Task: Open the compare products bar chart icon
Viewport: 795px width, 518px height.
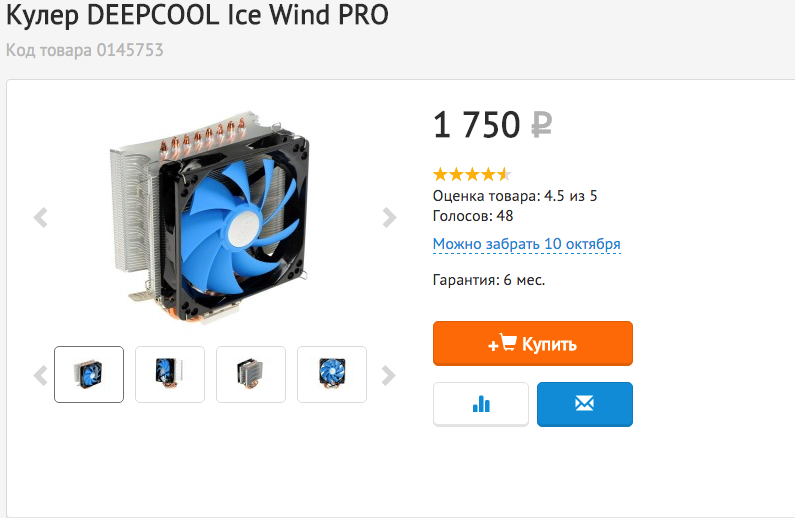Action: tap(481, 404)
